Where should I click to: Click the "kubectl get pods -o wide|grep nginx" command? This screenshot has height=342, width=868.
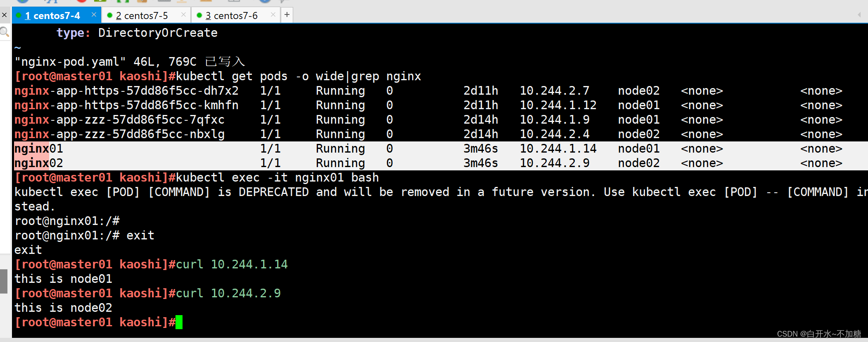298,76
